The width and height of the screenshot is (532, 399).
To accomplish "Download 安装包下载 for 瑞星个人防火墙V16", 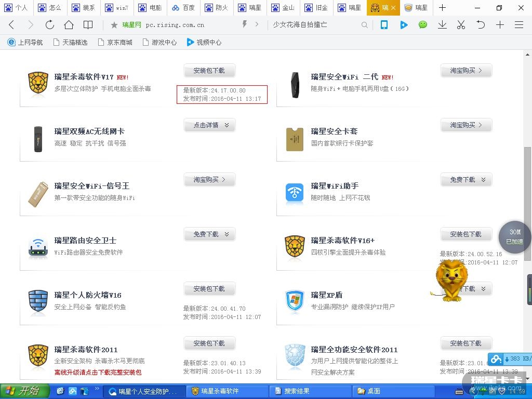I will tap(210, 289).
